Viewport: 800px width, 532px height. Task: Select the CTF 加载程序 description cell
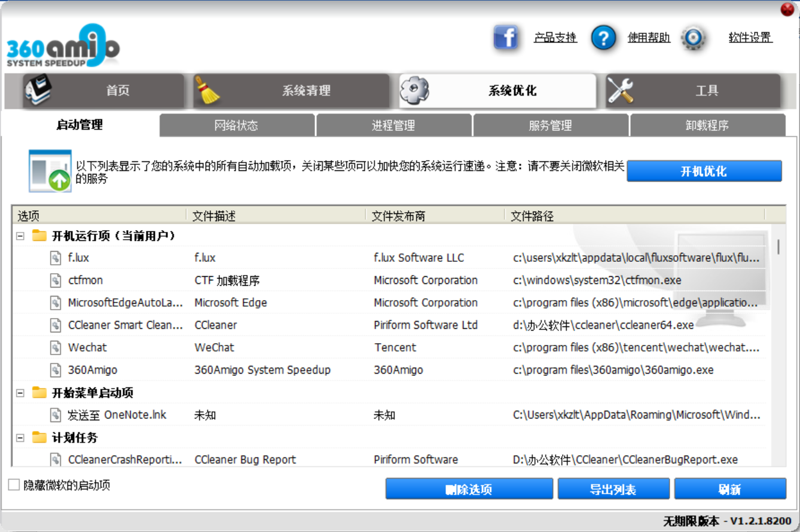(x=227, y=280)
